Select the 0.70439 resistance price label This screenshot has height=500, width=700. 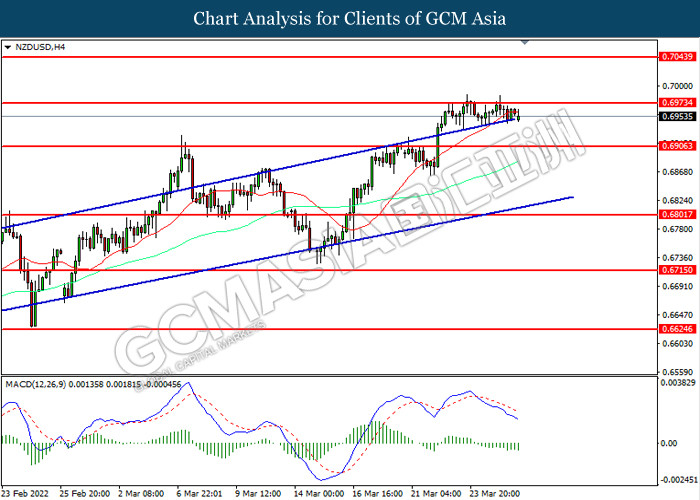tap(677, 57)
